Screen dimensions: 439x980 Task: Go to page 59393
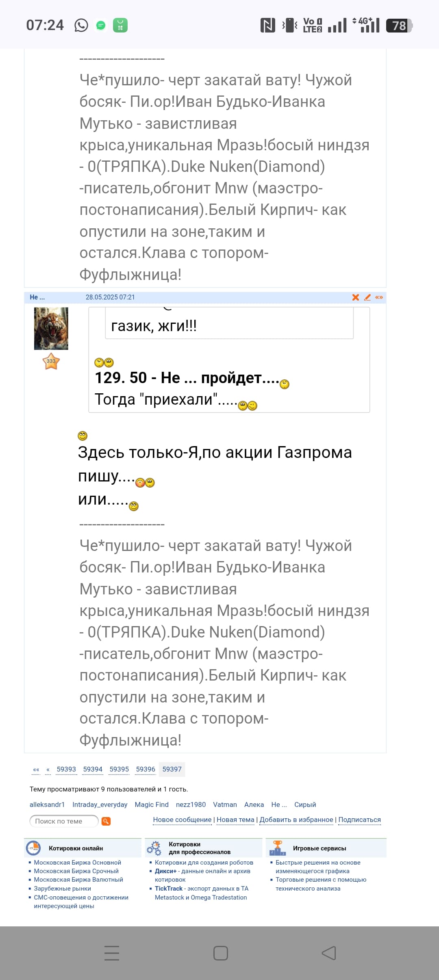(66, 769)
